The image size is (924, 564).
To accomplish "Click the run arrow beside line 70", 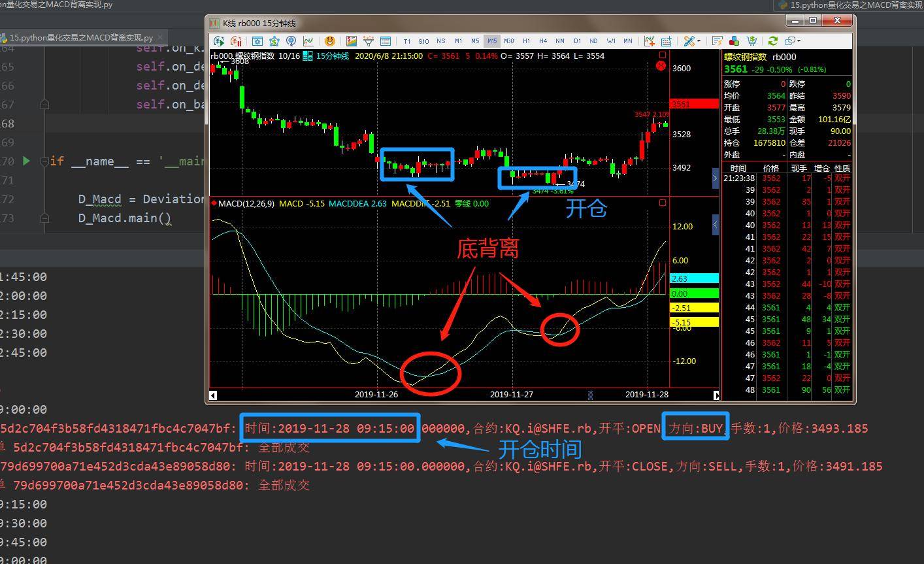I will [x=26, y=161].
